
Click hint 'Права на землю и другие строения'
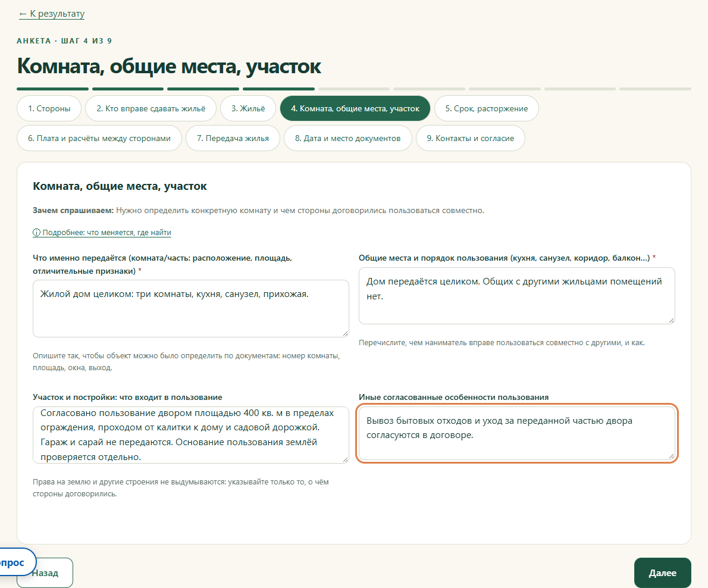point(181,488)
